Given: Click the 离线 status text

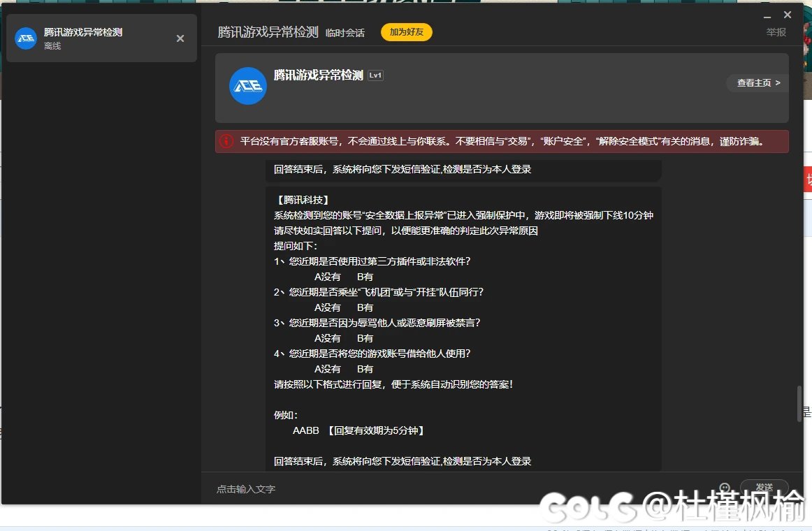Looking at the screenshot, I should 52,46.
